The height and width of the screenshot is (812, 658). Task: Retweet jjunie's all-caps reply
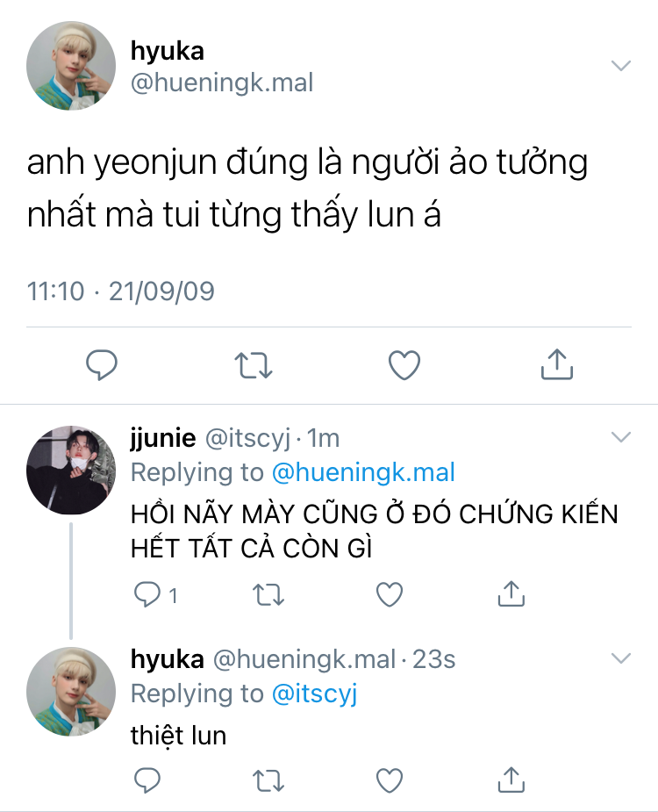(268, 594)
